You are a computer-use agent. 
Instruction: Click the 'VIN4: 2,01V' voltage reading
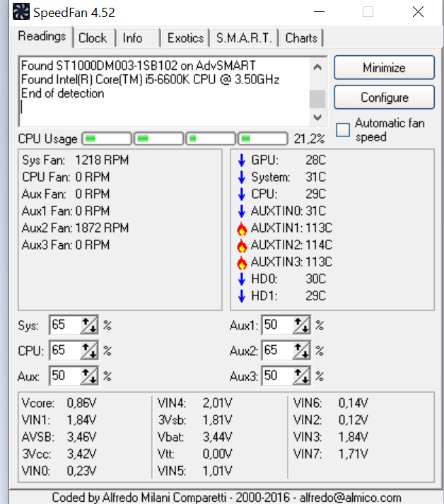pyautogui.click(x=194, y=403)
